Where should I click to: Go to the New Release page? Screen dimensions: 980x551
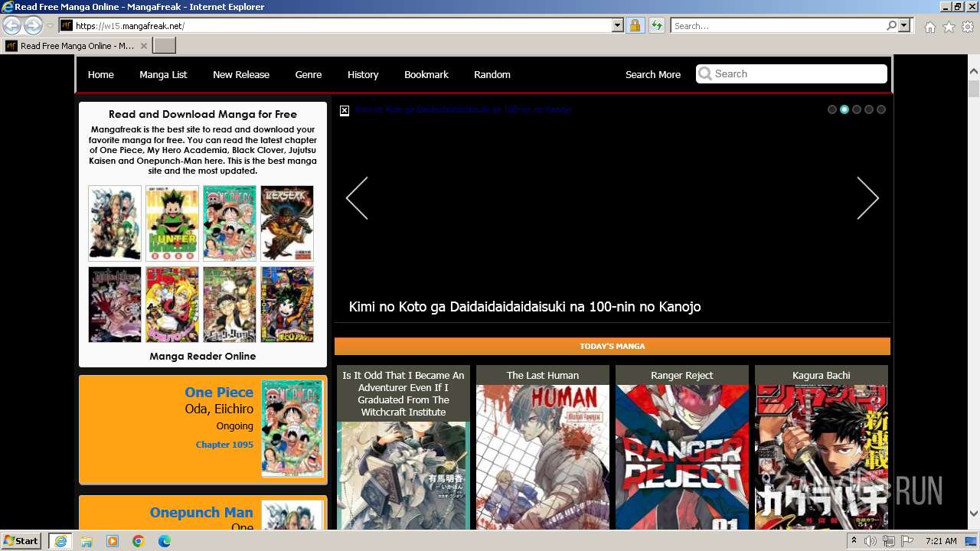point(241,74)
